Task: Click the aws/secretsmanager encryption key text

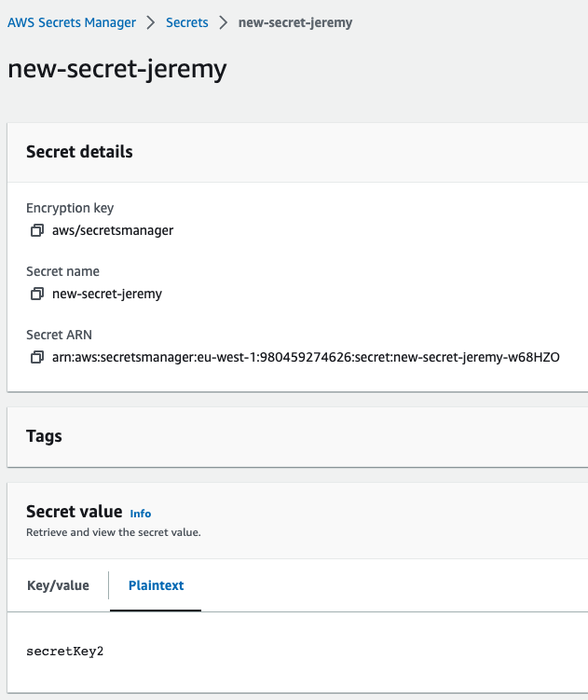Action: (113, 230)
